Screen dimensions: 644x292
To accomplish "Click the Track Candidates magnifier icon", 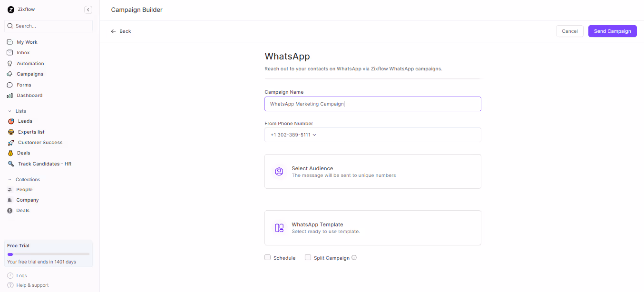I will pyautogui.click(x=11, y=164).
